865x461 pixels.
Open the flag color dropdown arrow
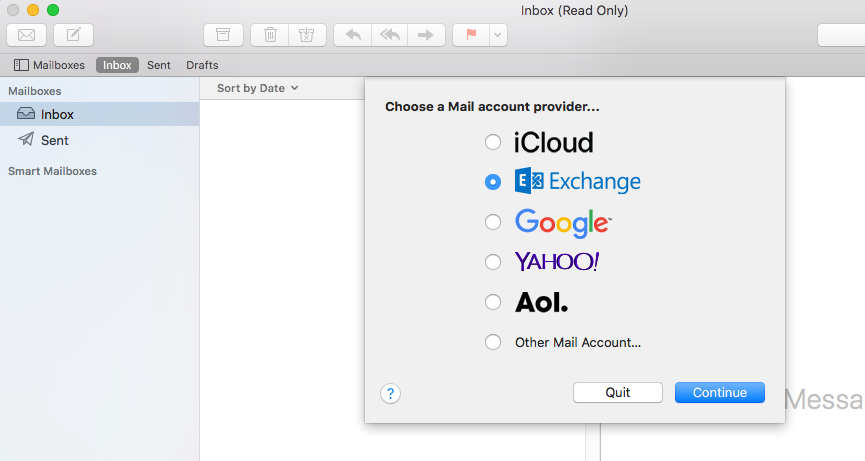(497, 35)
